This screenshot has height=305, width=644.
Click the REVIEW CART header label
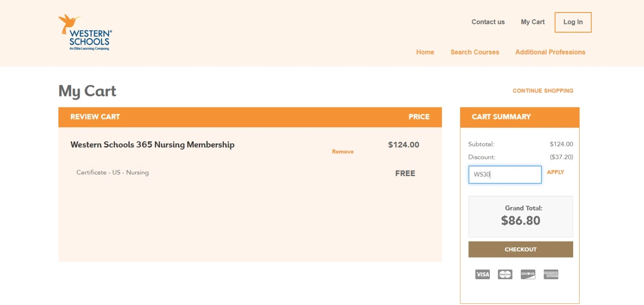(95, 116)
